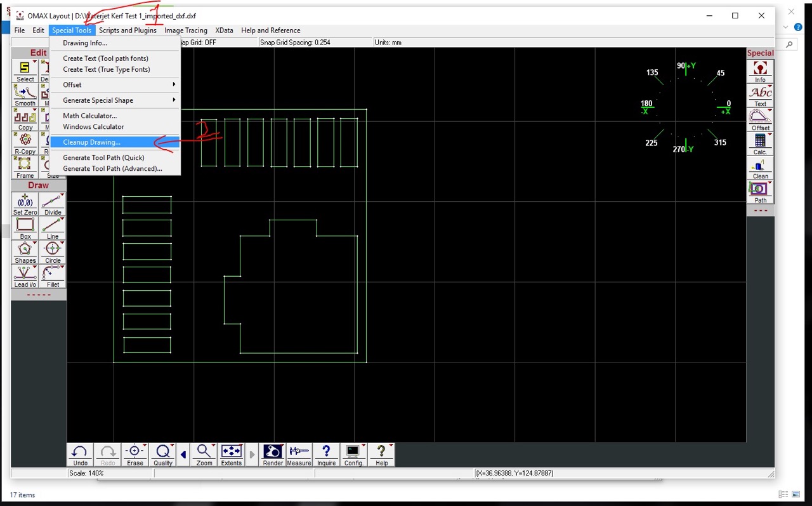Select the Divide tool
The image size is (812, 506).
point(53,204)
